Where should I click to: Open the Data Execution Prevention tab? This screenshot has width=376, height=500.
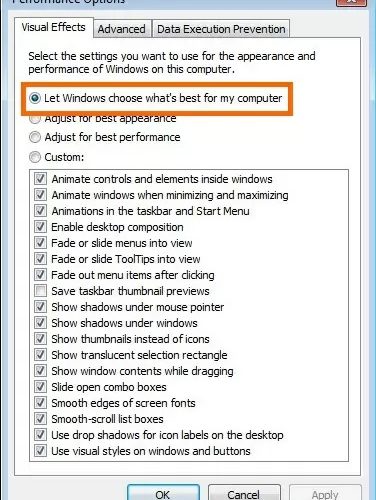click(221, 29)
